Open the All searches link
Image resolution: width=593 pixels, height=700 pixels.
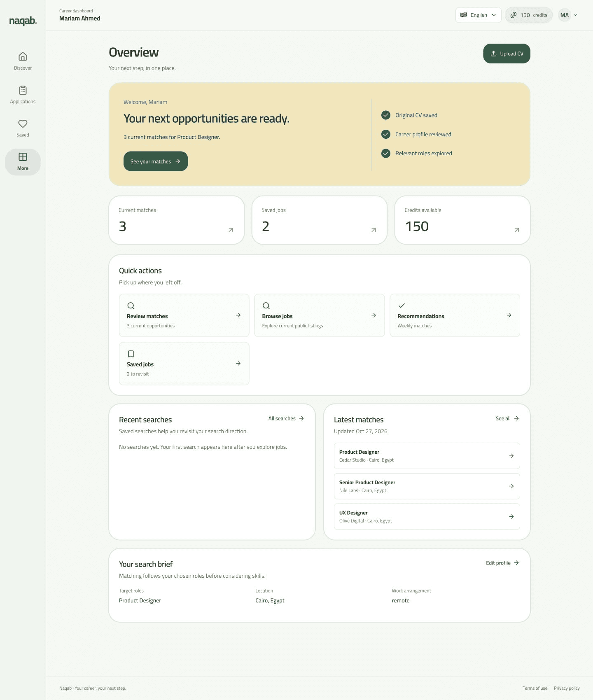[286, 418]
